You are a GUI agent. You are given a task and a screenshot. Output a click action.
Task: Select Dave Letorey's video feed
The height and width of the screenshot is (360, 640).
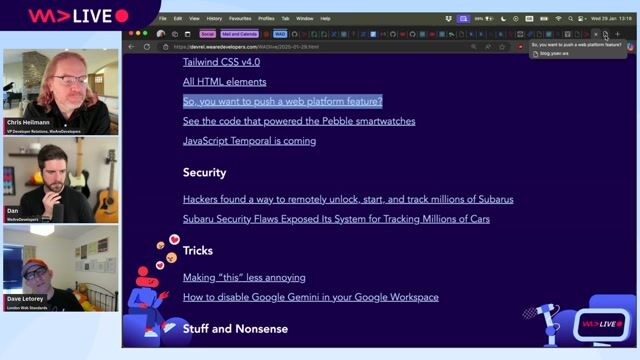point(61,268)
